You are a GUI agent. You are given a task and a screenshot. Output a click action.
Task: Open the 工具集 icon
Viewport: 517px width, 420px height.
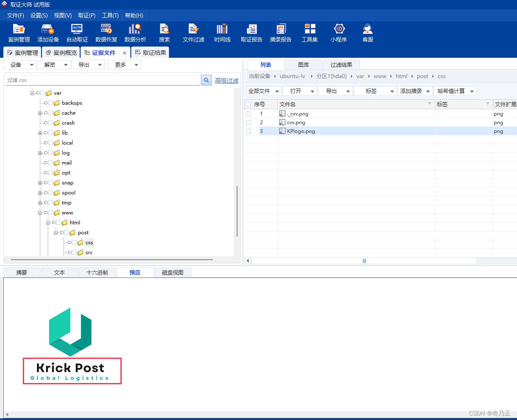(310, 33)
